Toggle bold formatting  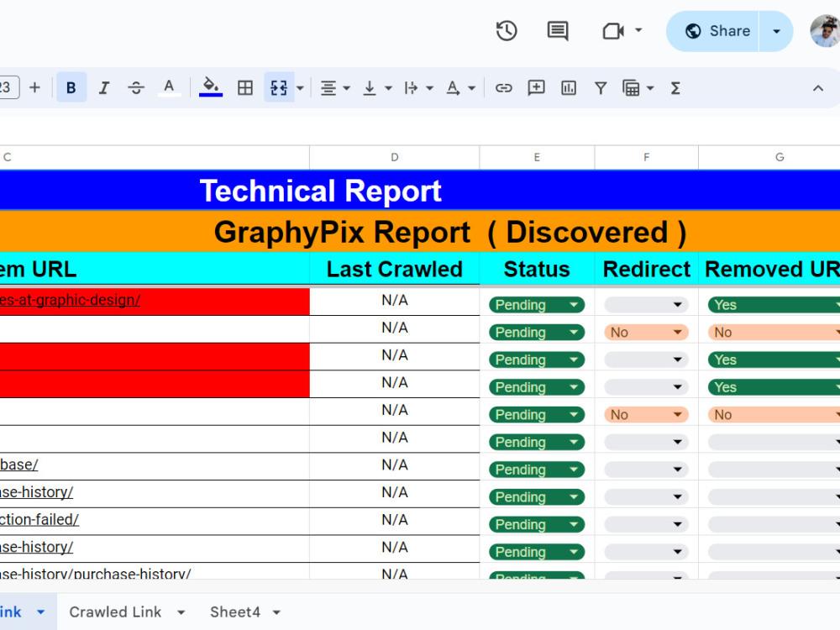tap(71, 88)
